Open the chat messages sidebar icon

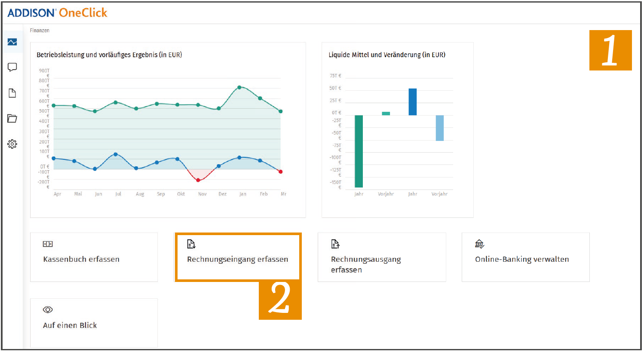point(12,67)
